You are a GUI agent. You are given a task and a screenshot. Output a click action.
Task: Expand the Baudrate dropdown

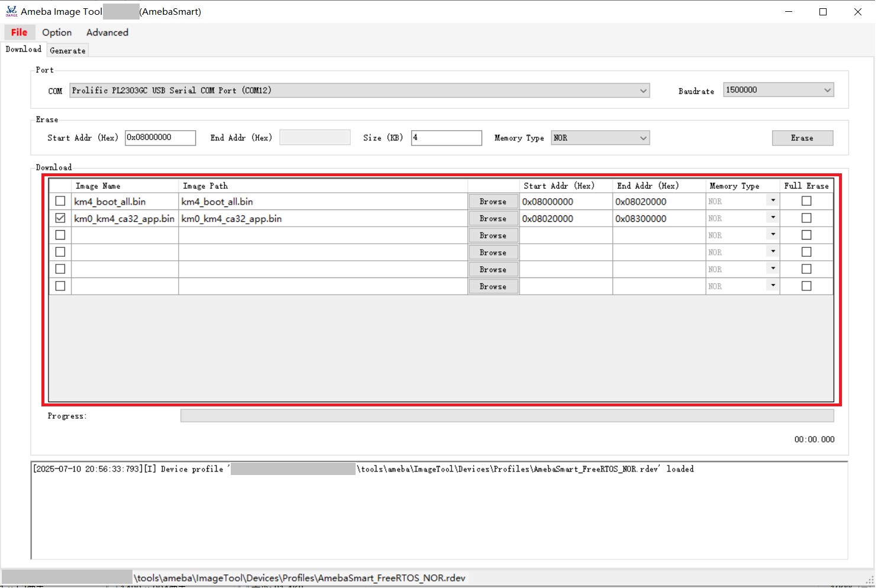827,90
